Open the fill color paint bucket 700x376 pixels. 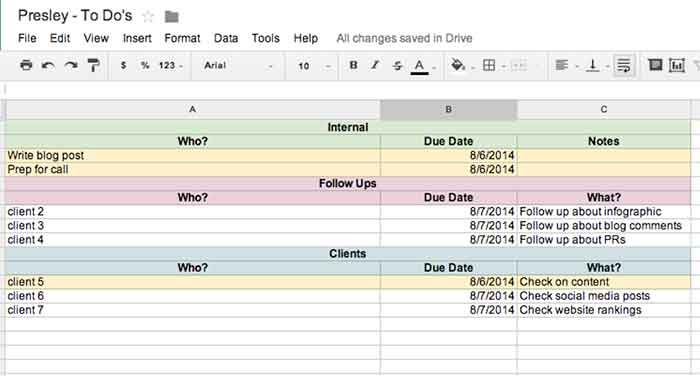pyautogui.click(x=458, y=65)
